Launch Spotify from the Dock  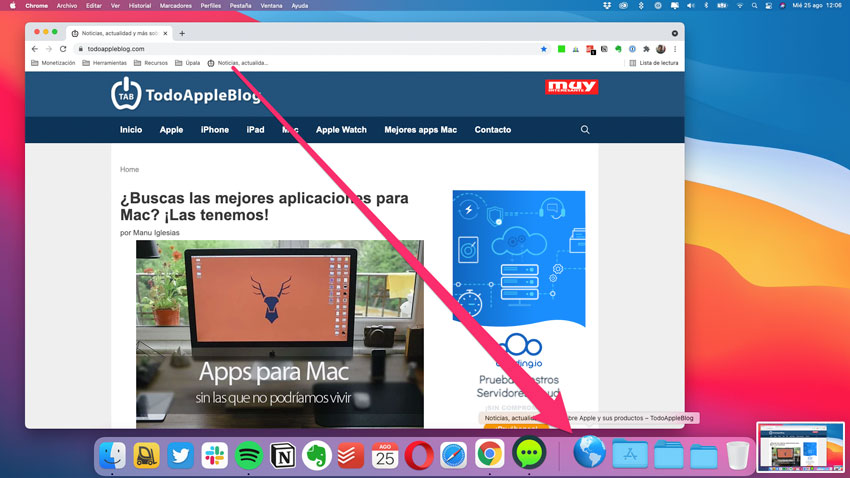click(x=249, y=455)
